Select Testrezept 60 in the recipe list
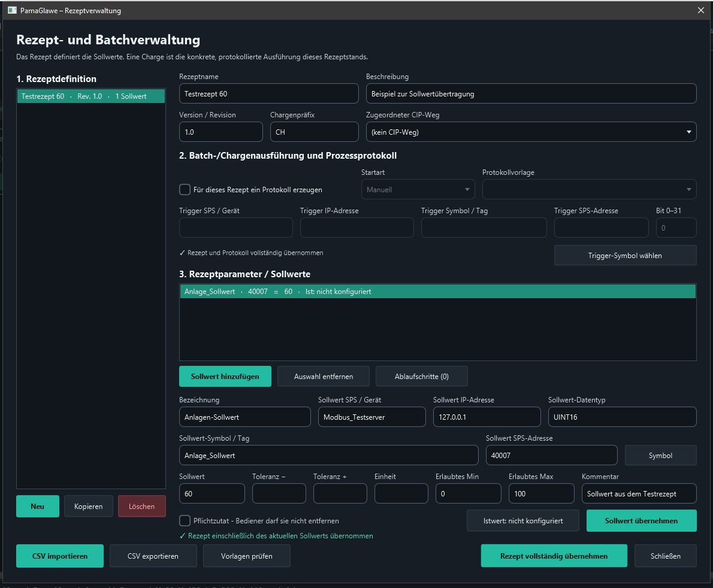713x588 pixels. 91,96
